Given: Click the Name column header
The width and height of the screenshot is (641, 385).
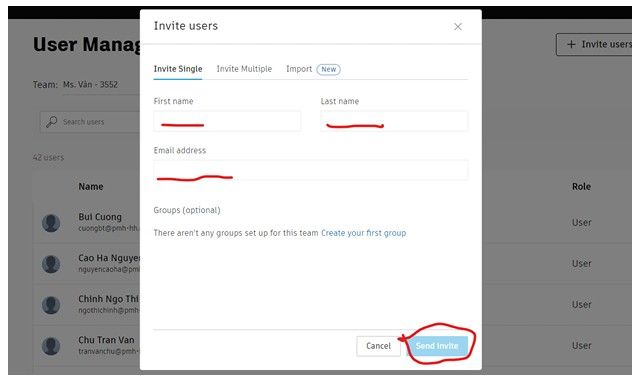Looking at the screenshot, I should click(x=91, y=187).
